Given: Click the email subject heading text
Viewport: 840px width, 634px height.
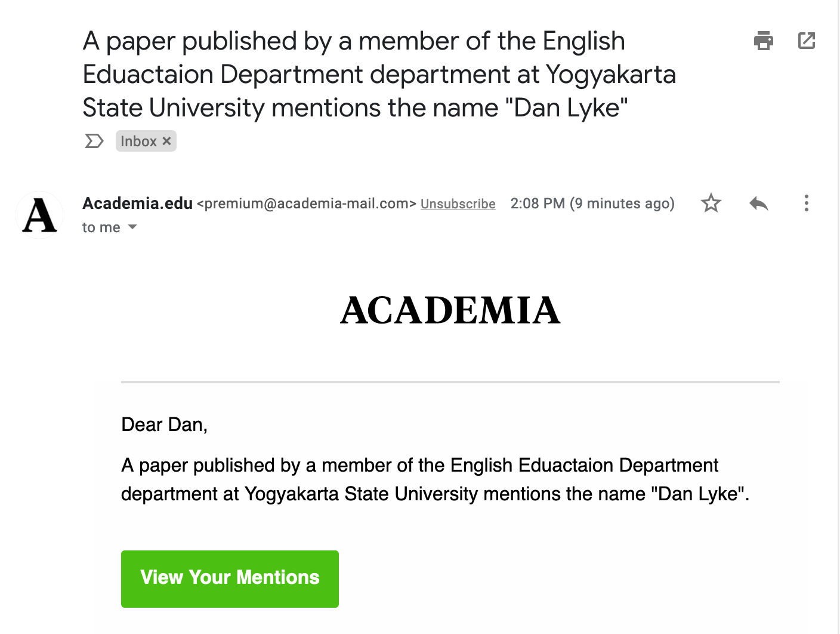Looking at the screenshot, I should tap(379, 75).
